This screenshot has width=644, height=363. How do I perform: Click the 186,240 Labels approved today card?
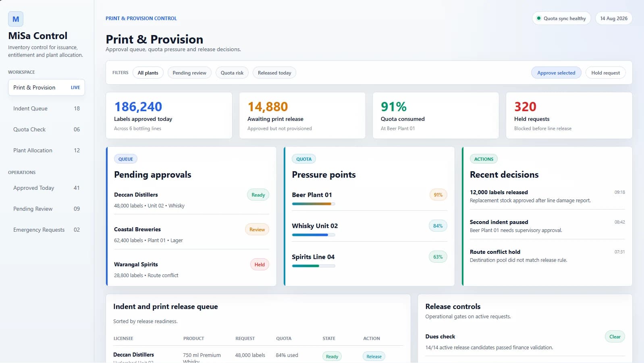pyautogui.click(x=169, y=116)
